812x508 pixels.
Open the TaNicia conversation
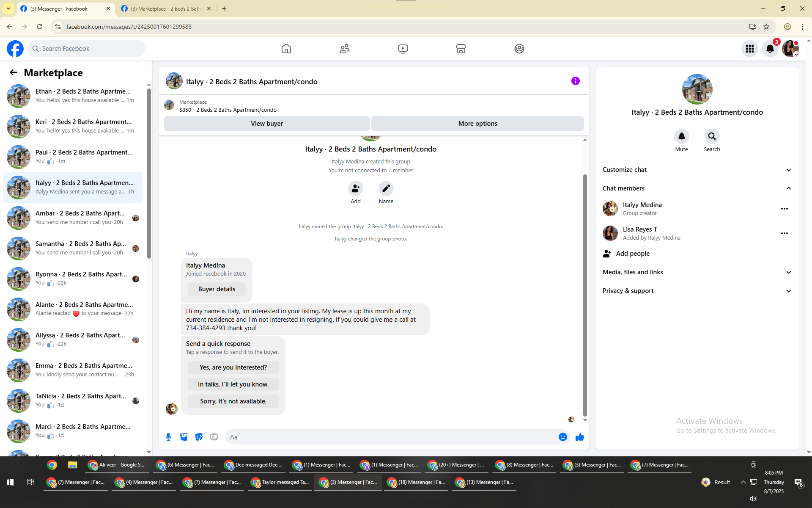click(73, 400)
